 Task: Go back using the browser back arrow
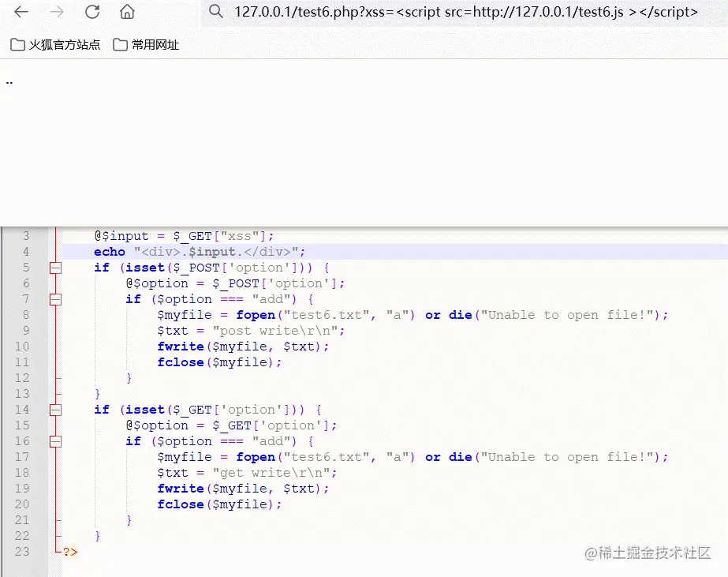point(21,12)
